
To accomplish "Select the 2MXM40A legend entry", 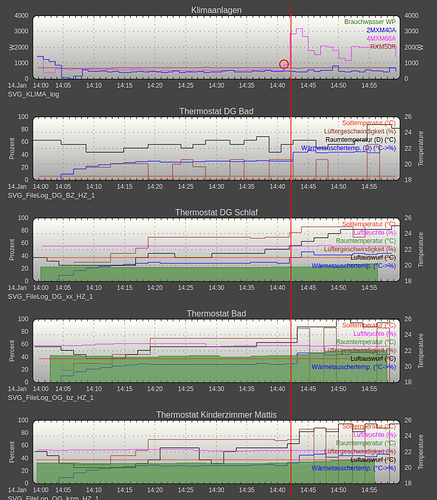I will tap(381, 30).
